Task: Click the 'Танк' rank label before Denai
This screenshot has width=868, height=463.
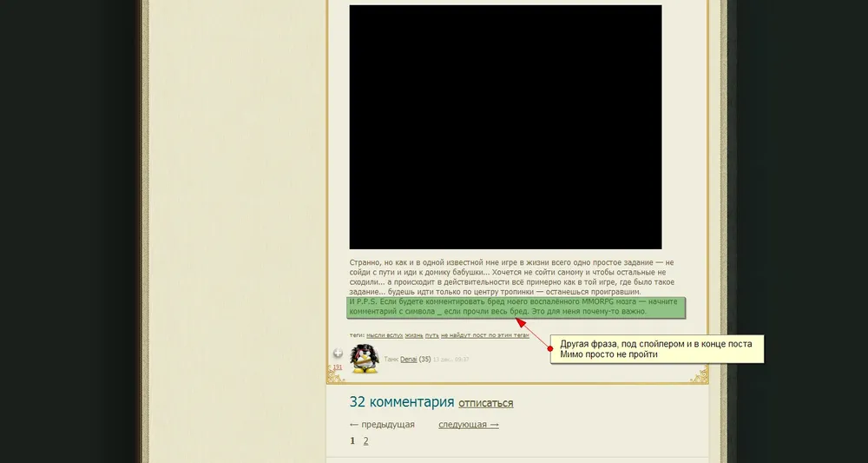Action: (x=391, y=360)
